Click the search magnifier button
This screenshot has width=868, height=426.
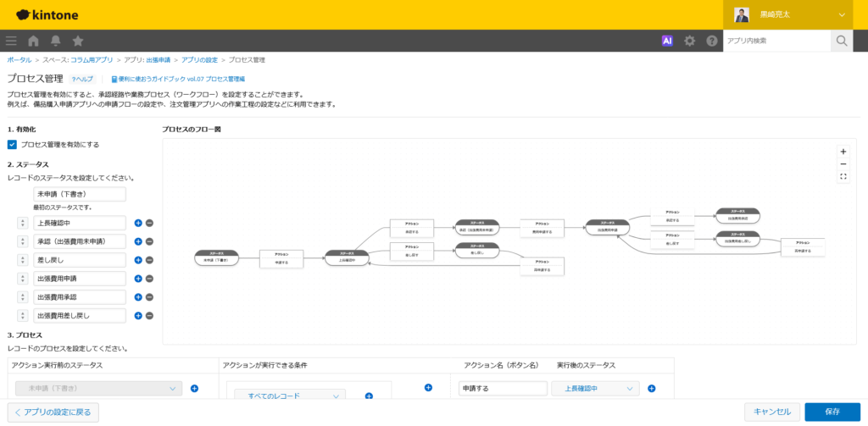(x=842, y=41)
